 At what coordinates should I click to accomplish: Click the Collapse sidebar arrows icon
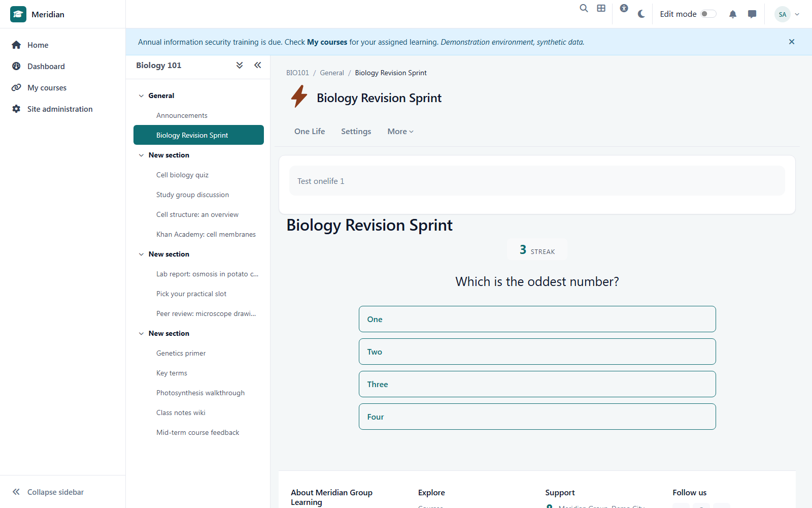(x=16, y=492)
